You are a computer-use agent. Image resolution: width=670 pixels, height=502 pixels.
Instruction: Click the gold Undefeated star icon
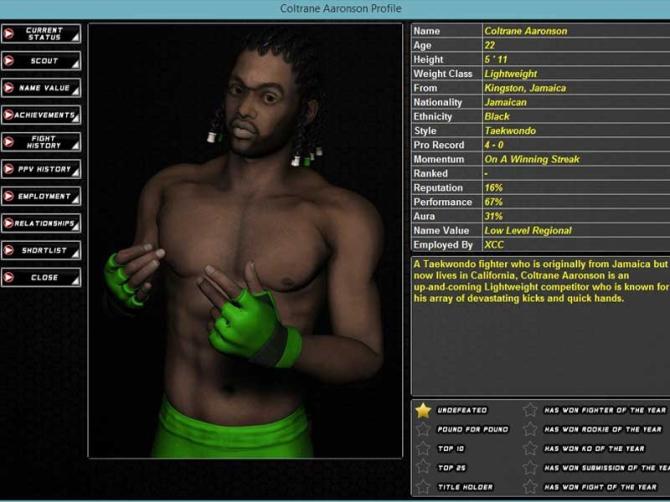click(423, 410)
